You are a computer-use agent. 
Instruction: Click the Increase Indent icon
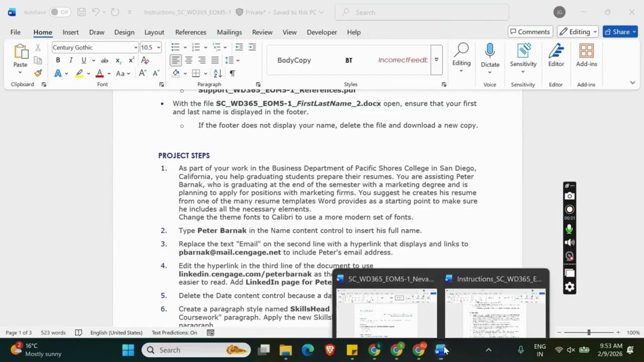252,47
